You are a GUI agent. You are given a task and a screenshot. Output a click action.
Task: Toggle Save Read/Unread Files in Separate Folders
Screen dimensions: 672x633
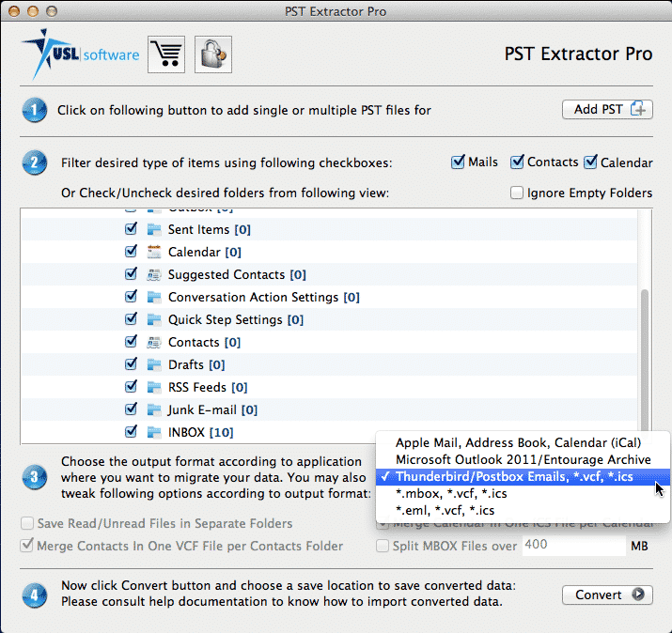click(27, 523)
